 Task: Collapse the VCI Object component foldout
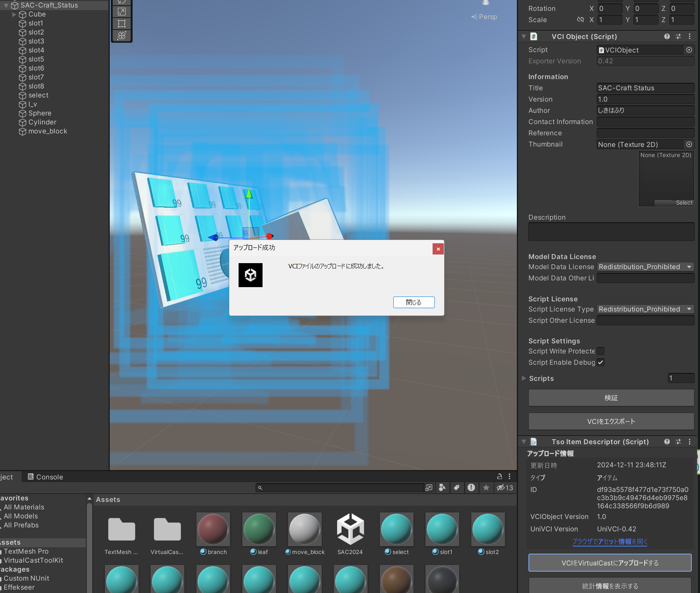pyautogui.click(x=524, y=36)
